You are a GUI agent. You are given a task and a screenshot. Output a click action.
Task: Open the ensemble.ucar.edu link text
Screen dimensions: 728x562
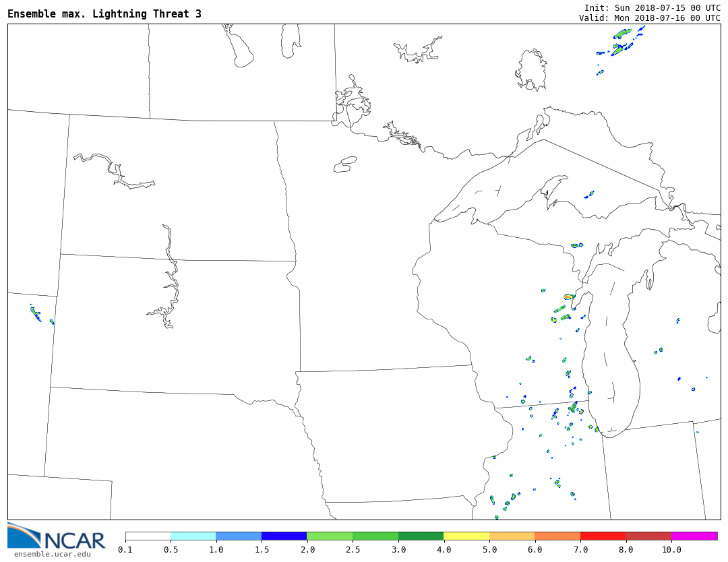52,555
